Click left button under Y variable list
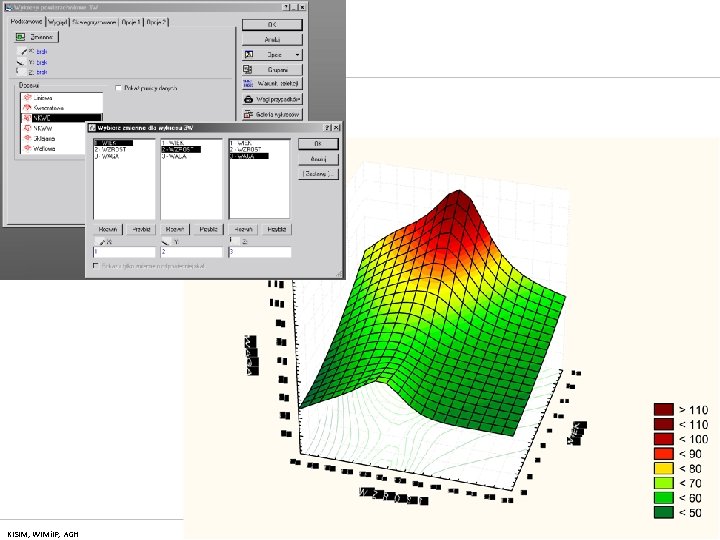Screen dimensions: 720x540 click(x=175, y=229)
